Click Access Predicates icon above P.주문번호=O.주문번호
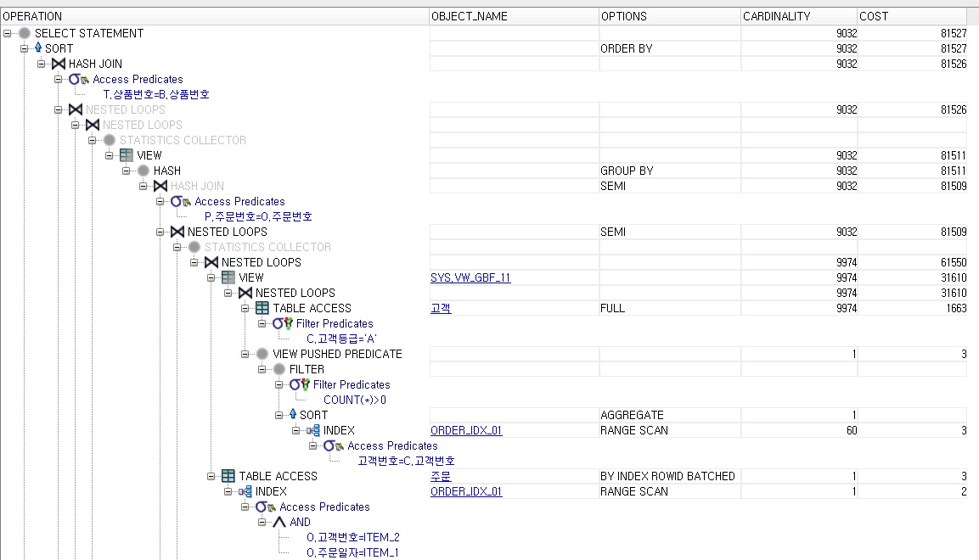The width and height of the screenshot is (979, 560). point(181,201)
